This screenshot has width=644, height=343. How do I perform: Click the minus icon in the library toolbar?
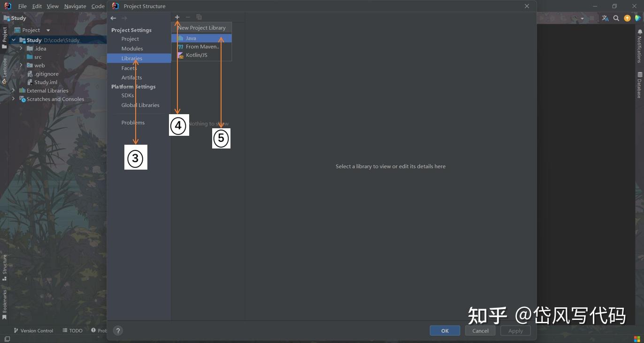point(188,17)
